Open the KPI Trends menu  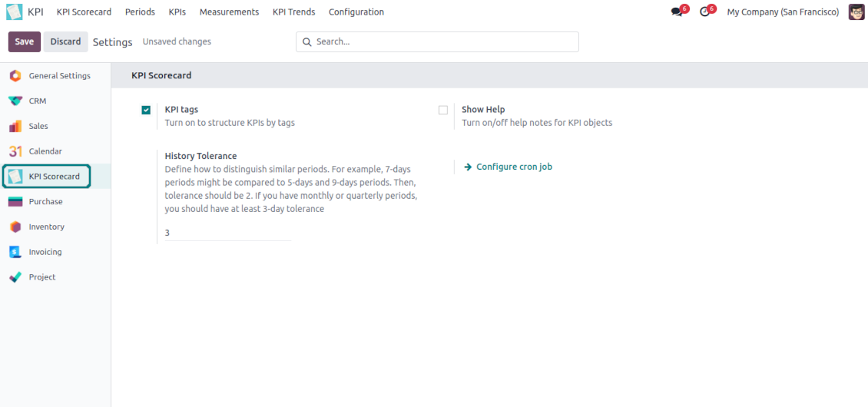pos(293,12)
